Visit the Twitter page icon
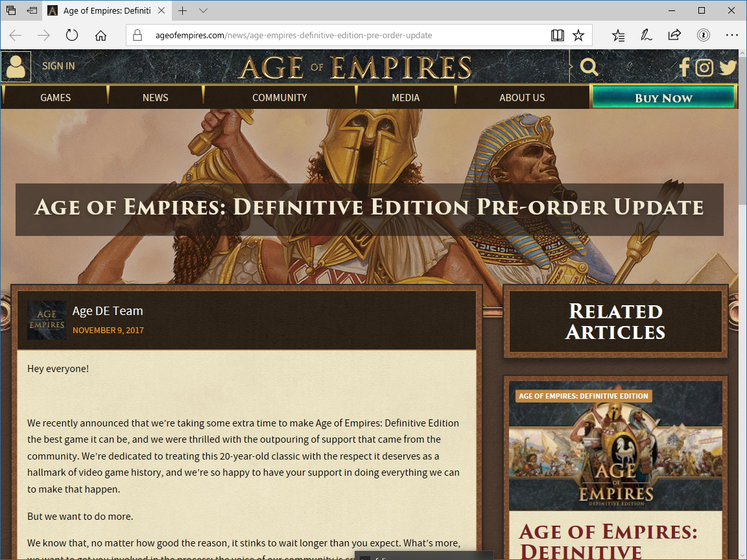Viewport: 747px width, 560px height. (728, 67)
